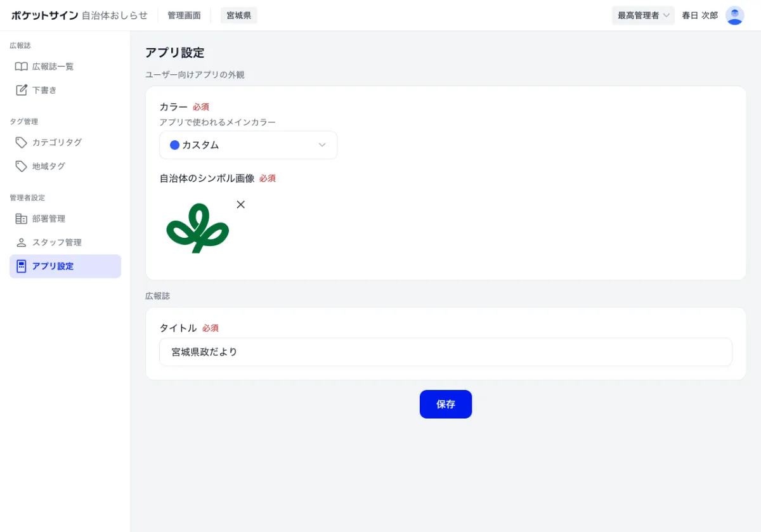The image size is (761, 532).
Task: Click the スタッフ管理 staff person icon
Action: point(21,242)
